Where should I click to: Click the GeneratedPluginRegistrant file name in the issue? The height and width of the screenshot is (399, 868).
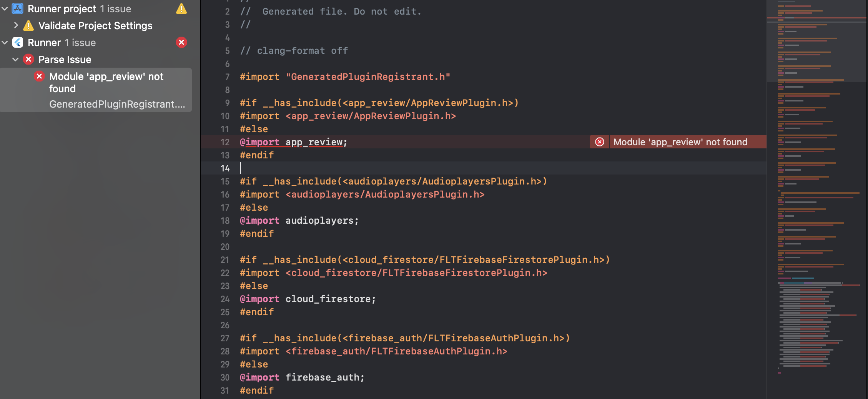click(117, 104)
